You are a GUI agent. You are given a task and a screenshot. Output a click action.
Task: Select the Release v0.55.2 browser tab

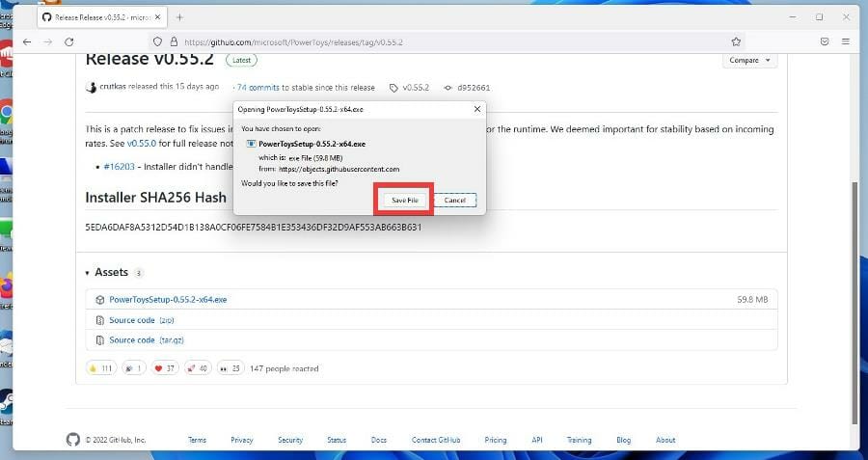pos(102,17)
